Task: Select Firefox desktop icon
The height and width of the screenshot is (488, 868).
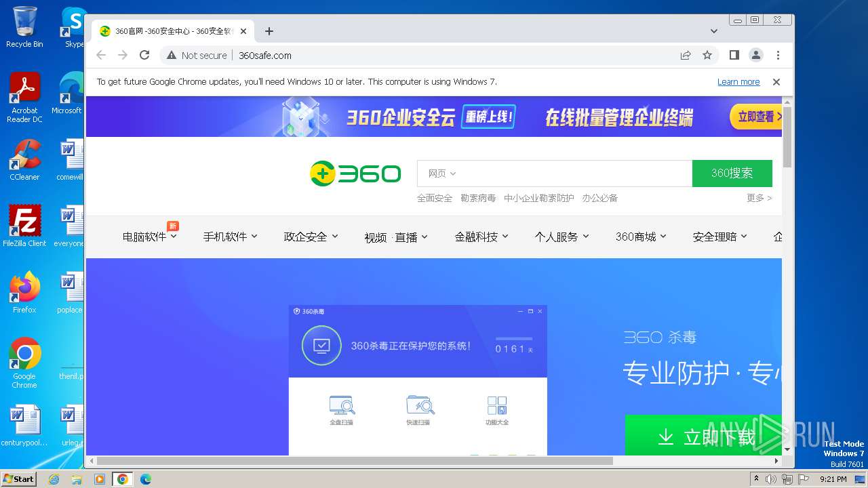Action: pyautogui.click(x=24, y=293)
